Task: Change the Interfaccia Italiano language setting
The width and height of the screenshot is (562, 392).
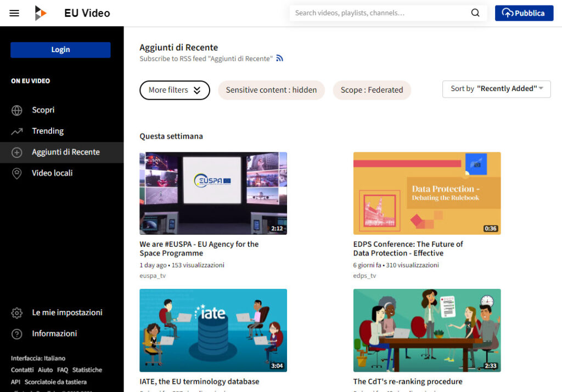Action: point(38,359)
